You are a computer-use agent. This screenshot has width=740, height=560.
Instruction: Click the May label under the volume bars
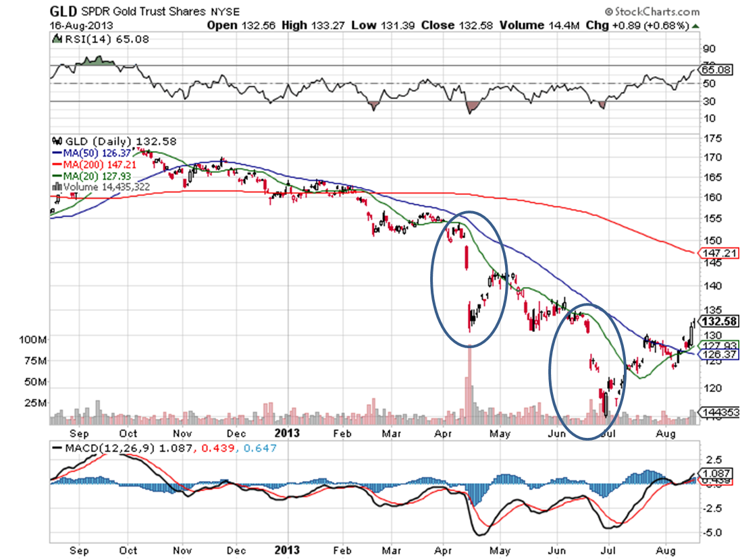500,434
